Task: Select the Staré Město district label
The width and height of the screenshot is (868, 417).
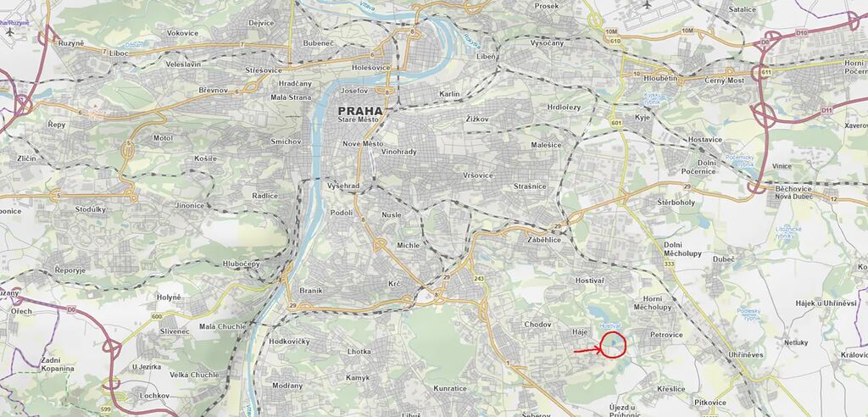Action: click(x=360, y=120)
